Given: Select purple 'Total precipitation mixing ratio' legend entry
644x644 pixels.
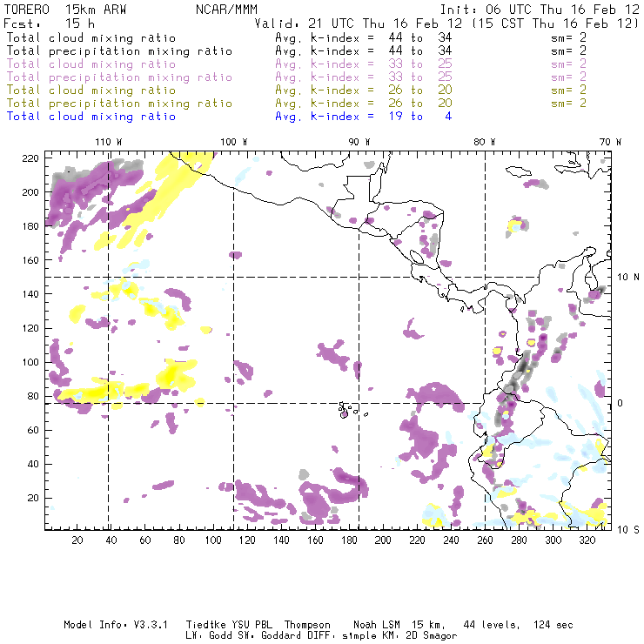Looking at the screenshot, I should tap(119, 77).
